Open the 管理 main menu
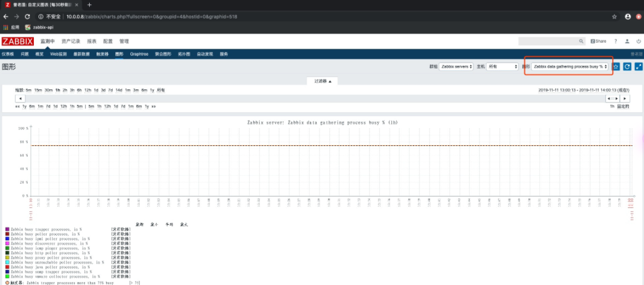Viewport: 644px width, 285px height. click(x=124, y=42)
